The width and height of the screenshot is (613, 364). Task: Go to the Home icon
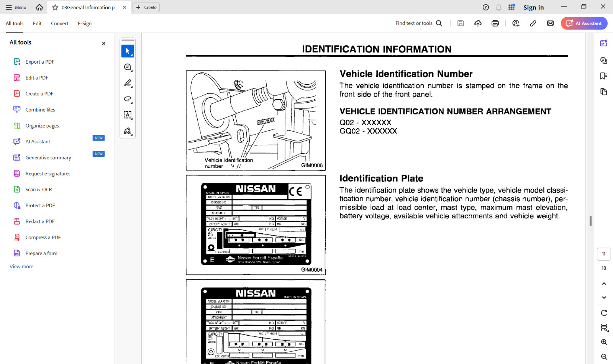point(39,7)
